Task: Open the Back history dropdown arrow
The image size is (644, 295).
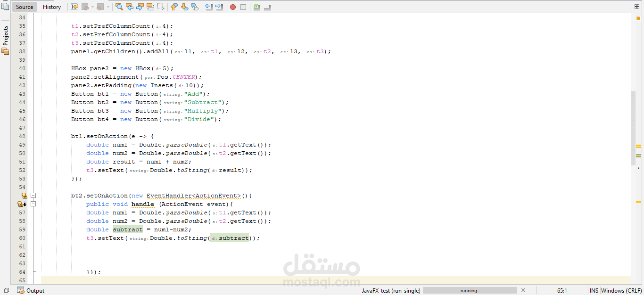Action: pyautogui.click(x=92, y=7)
